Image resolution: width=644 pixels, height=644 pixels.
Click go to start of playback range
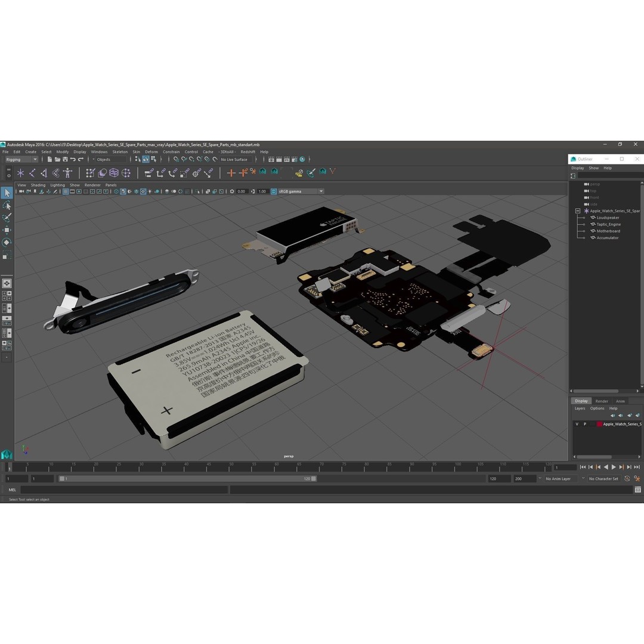tap(583, 467)
